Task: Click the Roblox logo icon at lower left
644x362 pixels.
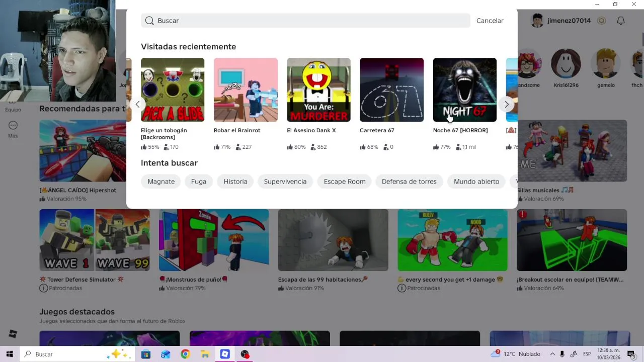Action: [x=13, y=334]
